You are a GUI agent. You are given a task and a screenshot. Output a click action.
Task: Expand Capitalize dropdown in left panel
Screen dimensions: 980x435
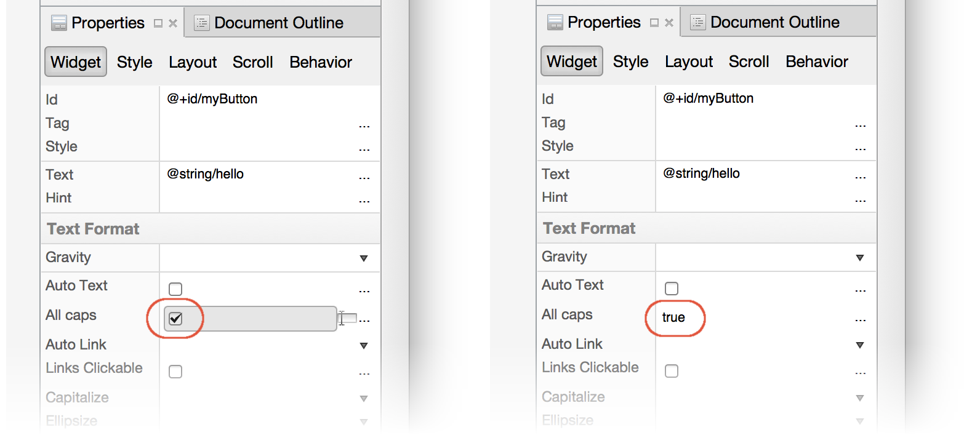(364, 399)
